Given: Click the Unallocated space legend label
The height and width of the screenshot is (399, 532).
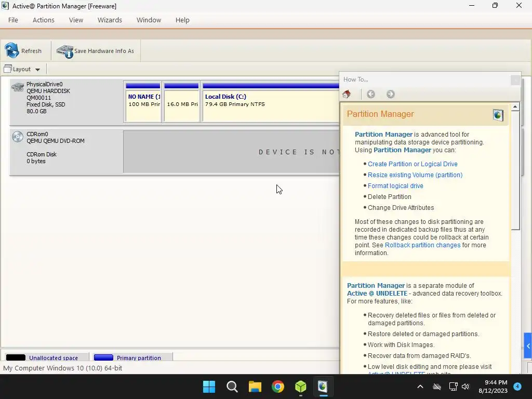Looking at the screenshot, I should [54, 357].
